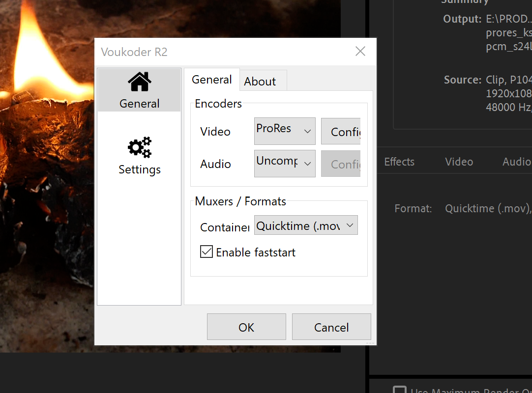Toggle the Enable faststart checkbox
Image resolution: width=532 pixels, height=393 pixels.
(x=207, y=253)
